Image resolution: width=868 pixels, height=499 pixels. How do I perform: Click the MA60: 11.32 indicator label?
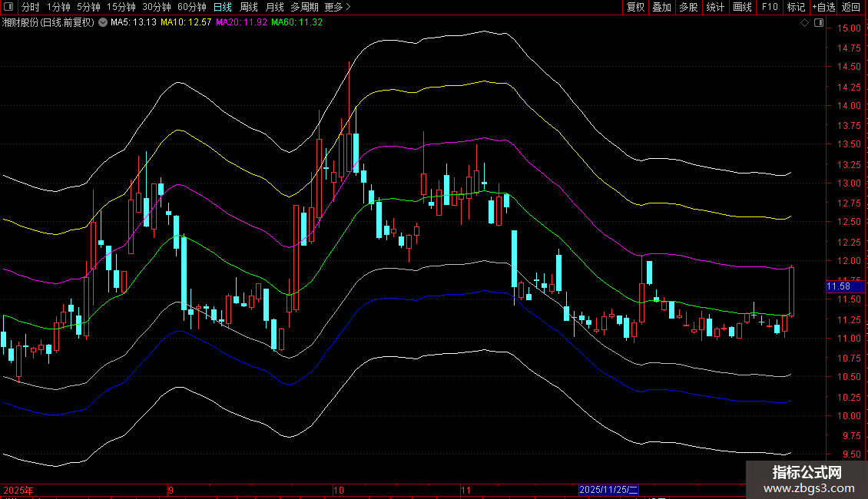pos(297,23)
